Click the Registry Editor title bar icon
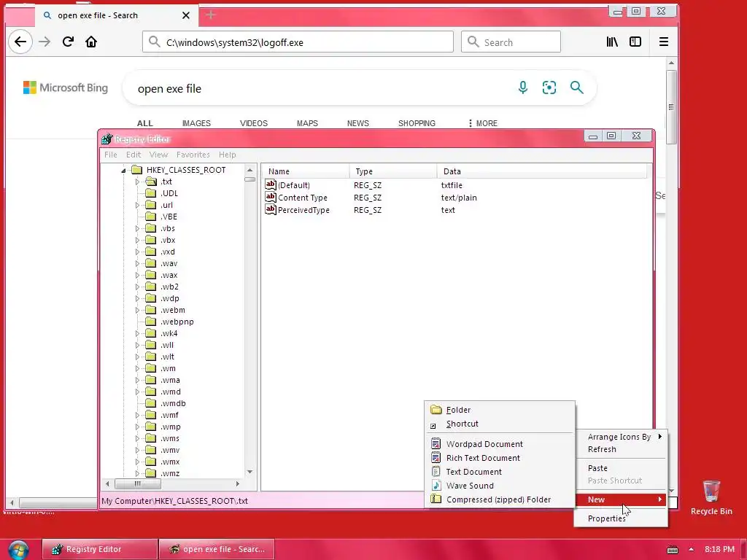The image size is (747, 560). click(107, 139)
